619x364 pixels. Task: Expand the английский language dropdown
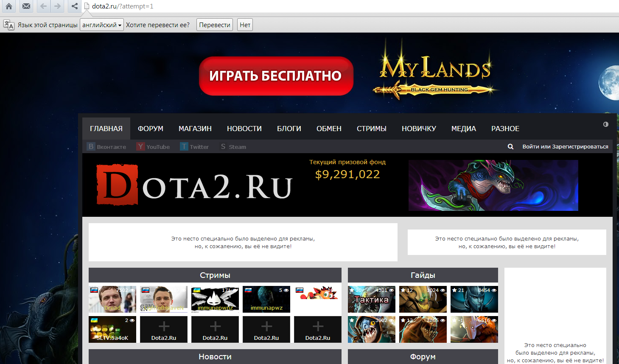pos(102,25)
